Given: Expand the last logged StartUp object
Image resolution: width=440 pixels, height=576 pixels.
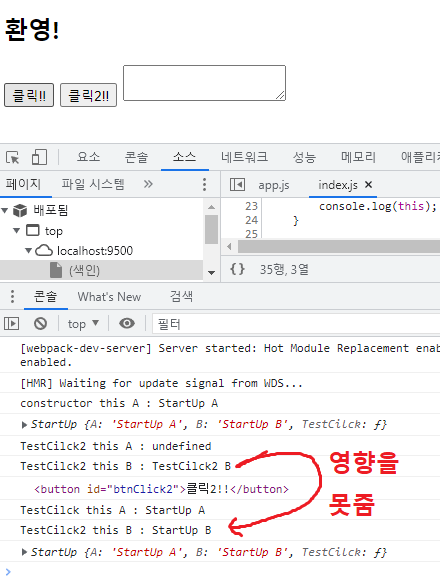Looking at the screenshot, I should pos(24,552).
